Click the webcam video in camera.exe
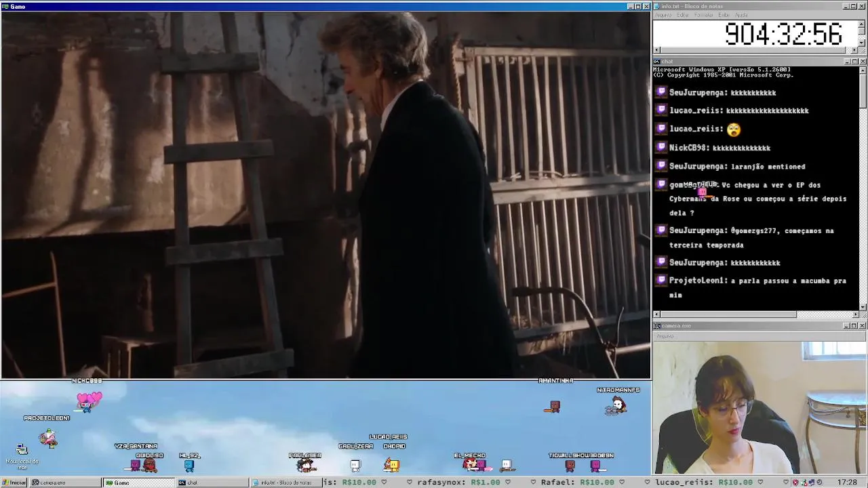The image size is (868, 488). pos(759,407)
